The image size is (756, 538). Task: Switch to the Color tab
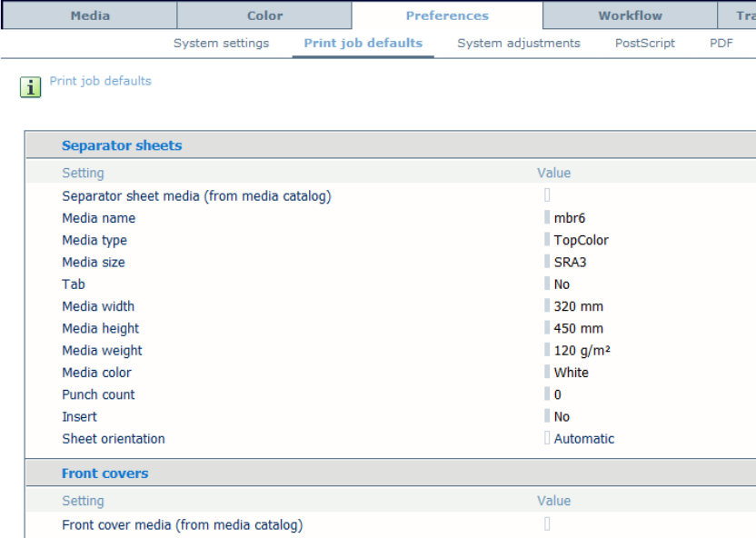[264, 15]
